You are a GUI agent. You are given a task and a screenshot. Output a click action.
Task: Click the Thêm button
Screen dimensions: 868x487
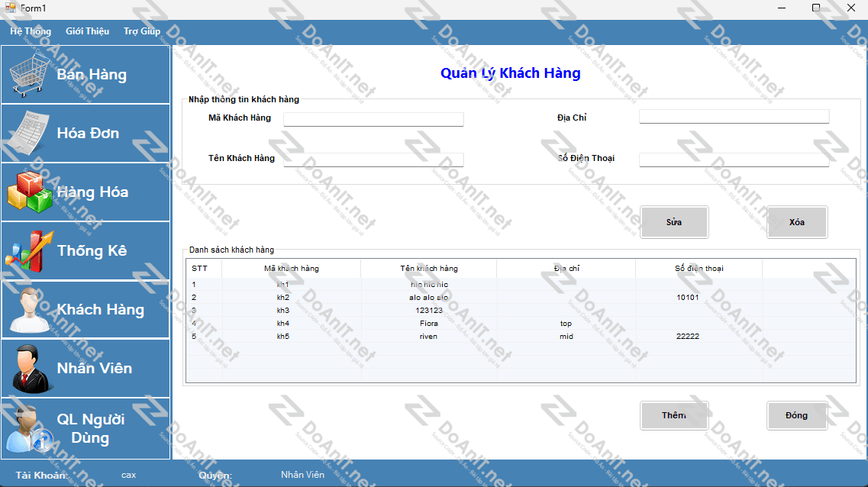coord(674,415)
